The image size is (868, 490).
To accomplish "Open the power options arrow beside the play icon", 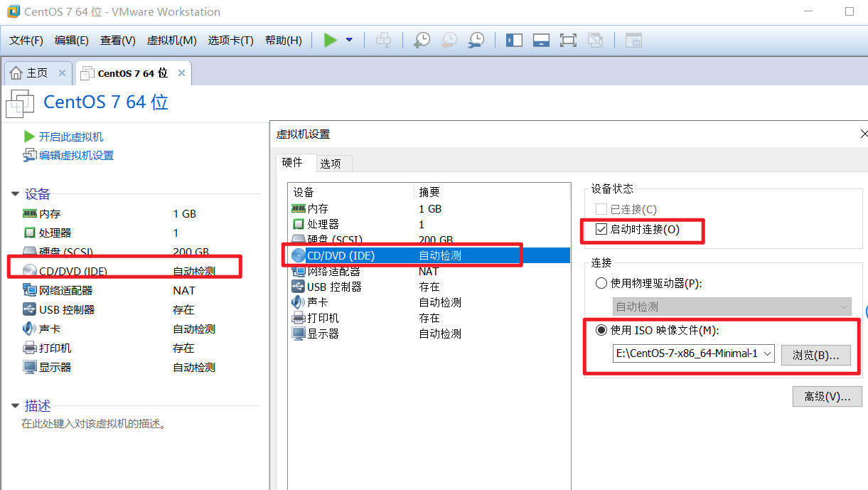I will tap(349, 40).
